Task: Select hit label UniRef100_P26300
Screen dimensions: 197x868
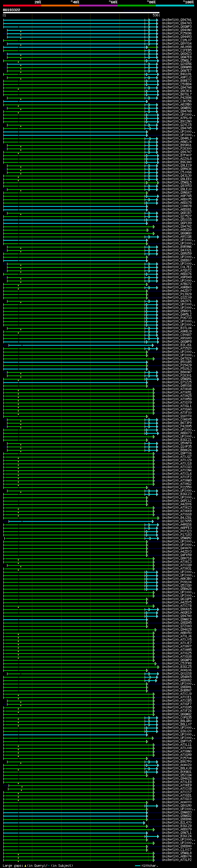Action: tap(176, 149)
